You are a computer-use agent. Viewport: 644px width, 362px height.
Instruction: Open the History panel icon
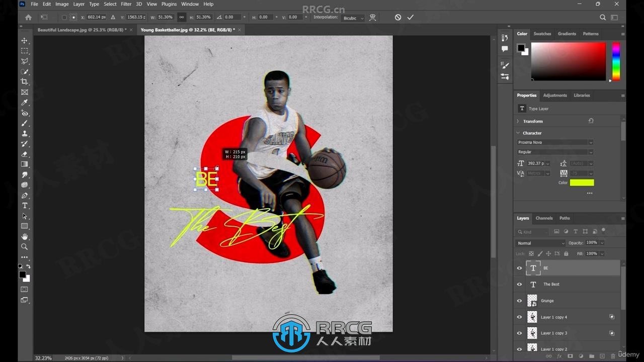coord(505,38)
